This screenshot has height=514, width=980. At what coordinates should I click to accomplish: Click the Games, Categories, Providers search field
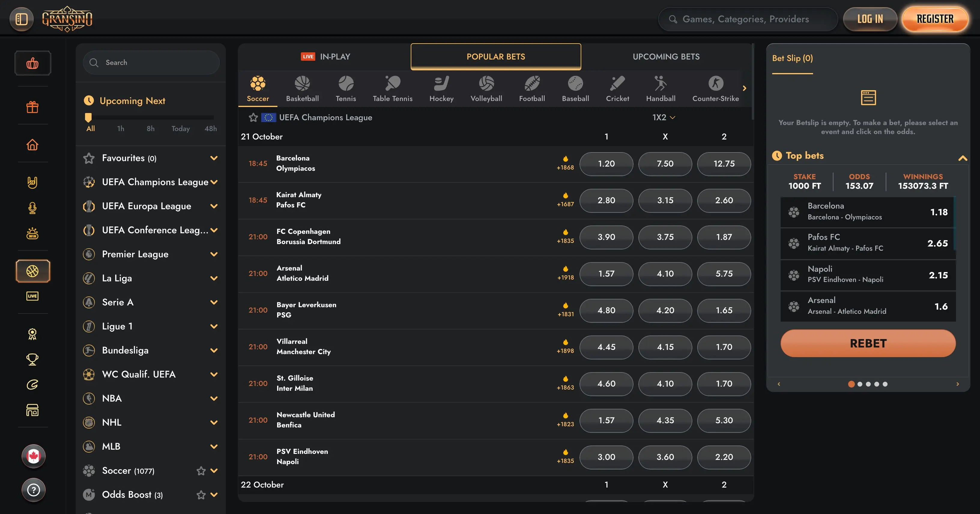point(748,19)
